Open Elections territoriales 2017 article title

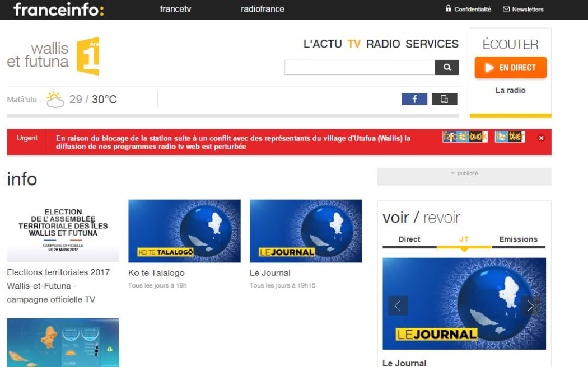click(58, 286)
